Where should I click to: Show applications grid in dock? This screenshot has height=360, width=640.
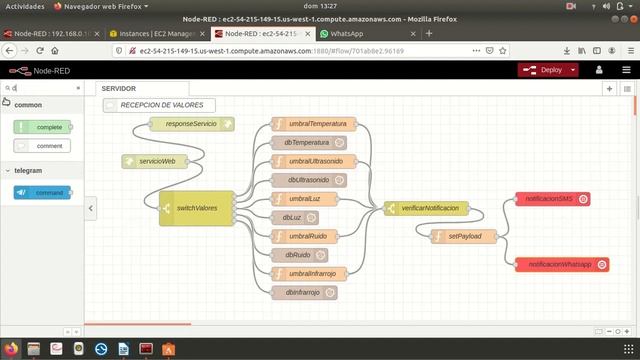click(629, 349)
